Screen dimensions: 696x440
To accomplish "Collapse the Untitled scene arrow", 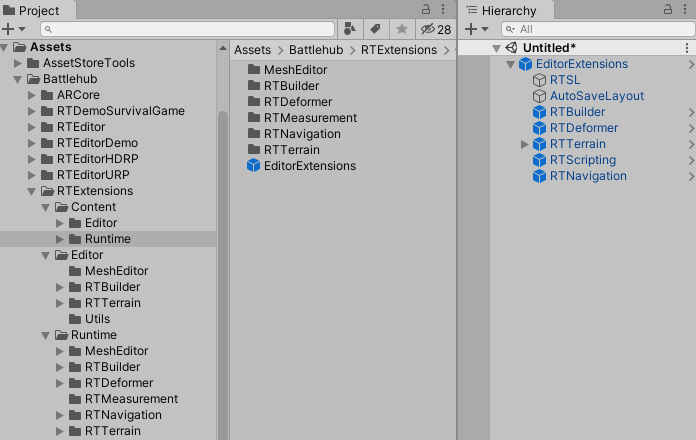I will [496, 48].
